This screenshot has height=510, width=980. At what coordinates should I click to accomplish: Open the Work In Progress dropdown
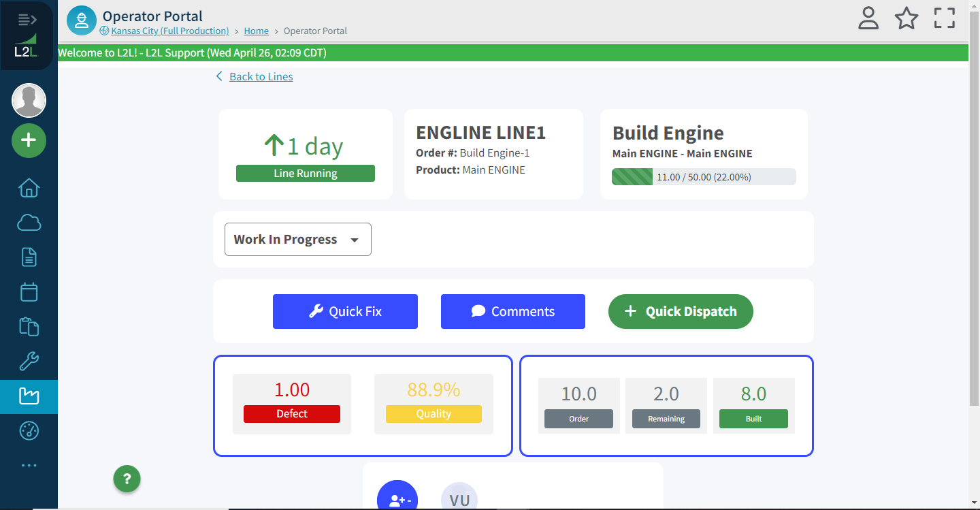297,240
